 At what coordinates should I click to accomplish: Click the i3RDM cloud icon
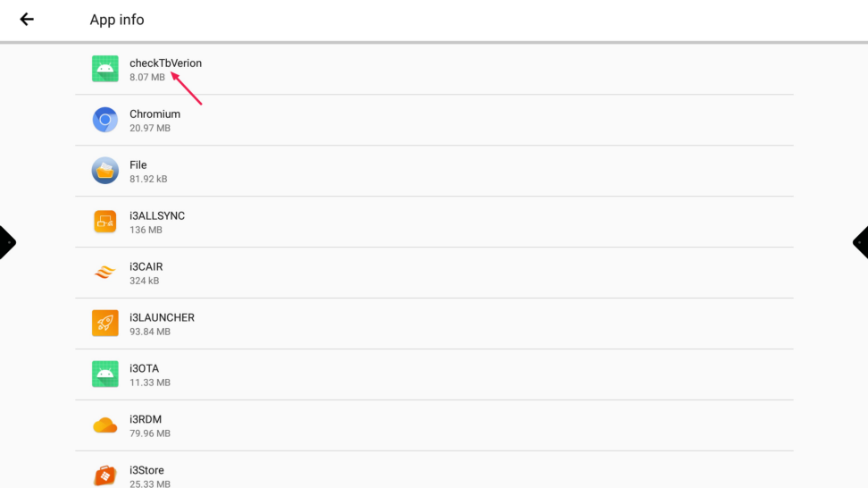coord(105,425)
